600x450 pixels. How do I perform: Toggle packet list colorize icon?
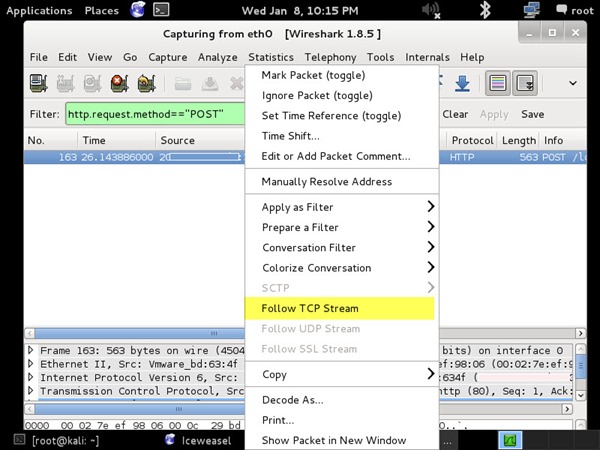[x=497, y=83]
